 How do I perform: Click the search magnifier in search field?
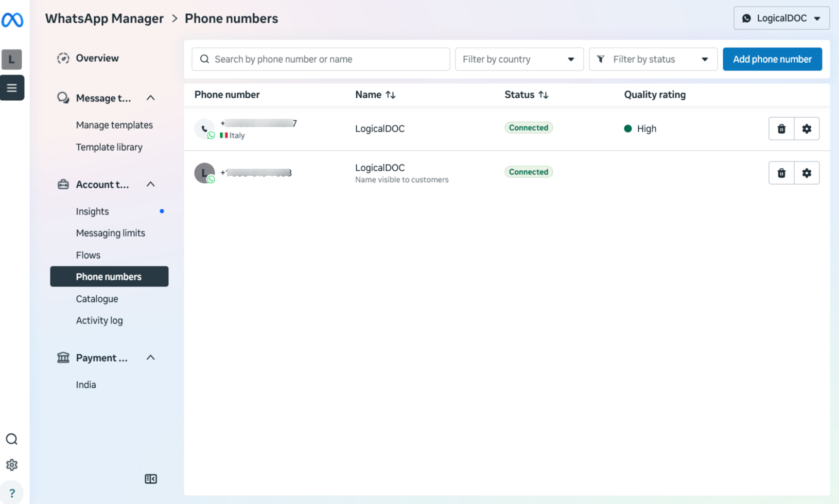[x=204, y=59]
